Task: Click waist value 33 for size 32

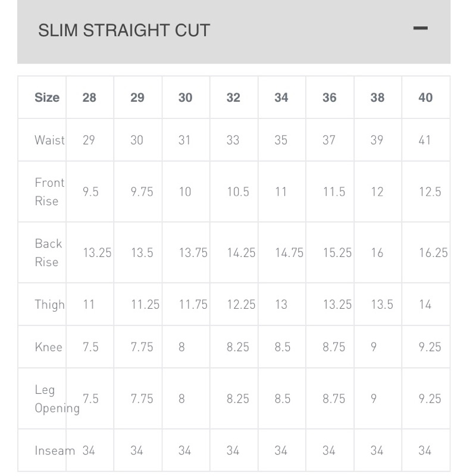Action: click(x=233, y=140)
